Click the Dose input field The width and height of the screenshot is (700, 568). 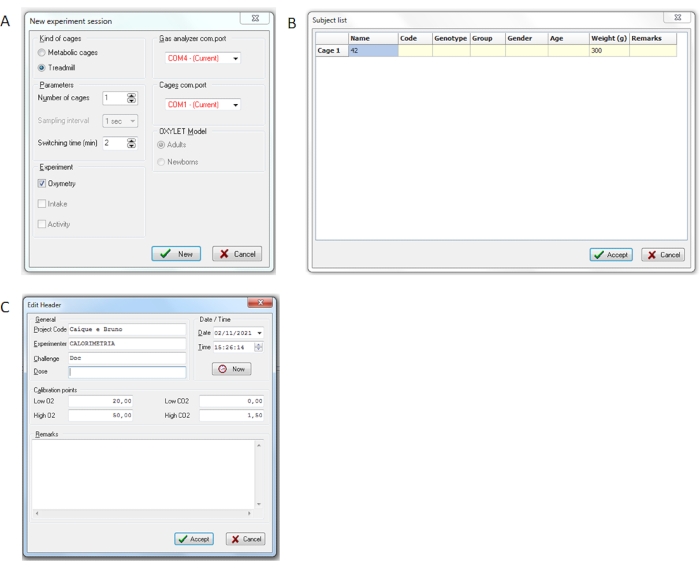127,372
